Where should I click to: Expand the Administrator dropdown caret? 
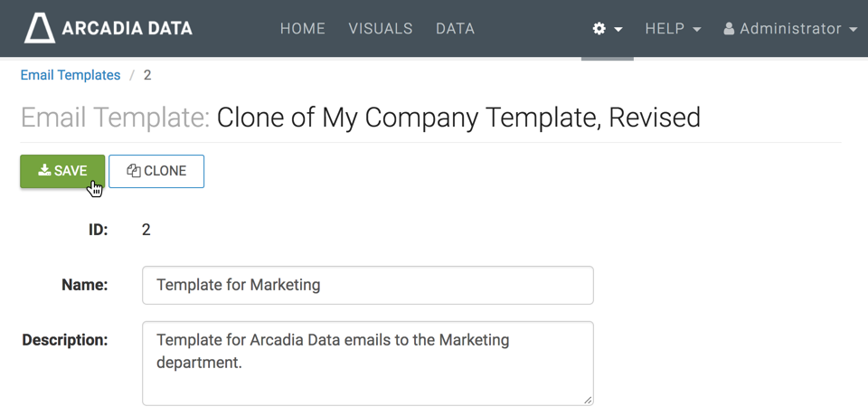point(854,30)
